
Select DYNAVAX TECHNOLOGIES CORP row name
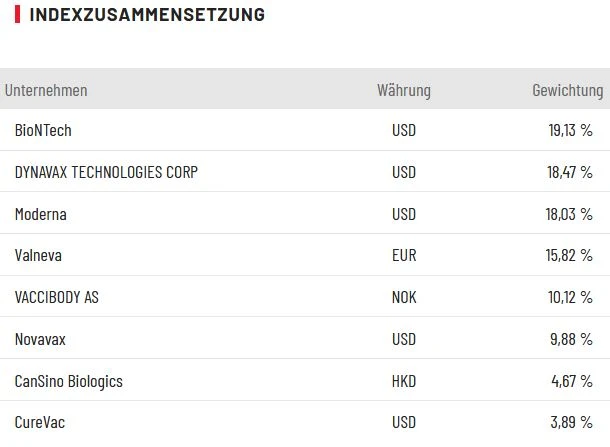(106, 172)
